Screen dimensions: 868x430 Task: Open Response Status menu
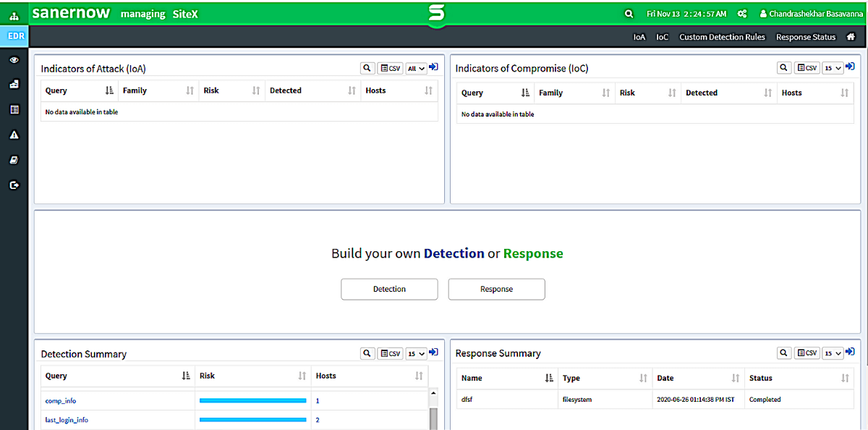[x=806, y=37]
